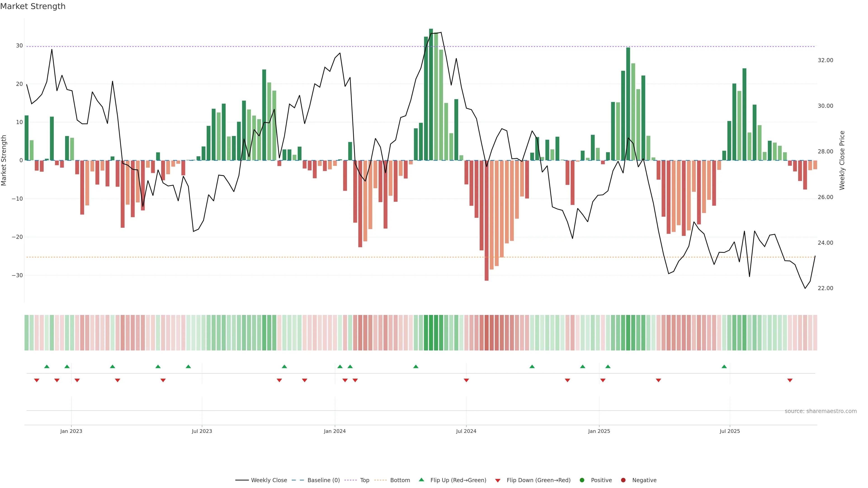The height and width of the screenshot is (488, 868).
Task: Click the green Positive dot in legend
Action: pyautogui.click(x=582, y=480)
